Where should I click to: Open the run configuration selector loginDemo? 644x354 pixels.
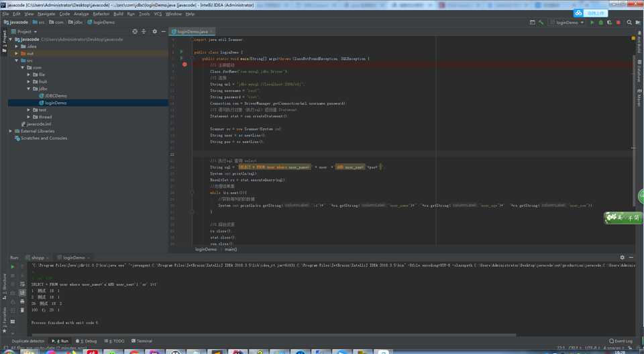point(568,23)
